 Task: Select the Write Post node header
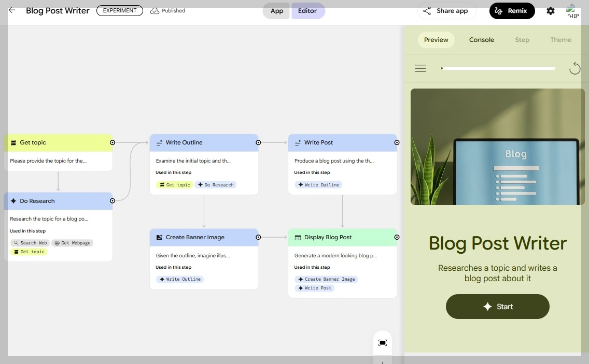[343, 142]
